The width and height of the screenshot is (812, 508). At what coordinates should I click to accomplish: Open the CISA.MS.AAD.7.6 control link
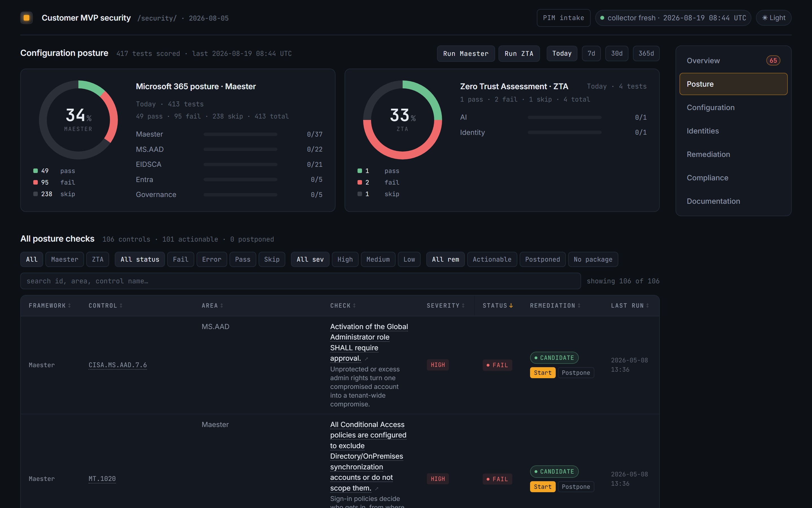[x=118, y=365]
